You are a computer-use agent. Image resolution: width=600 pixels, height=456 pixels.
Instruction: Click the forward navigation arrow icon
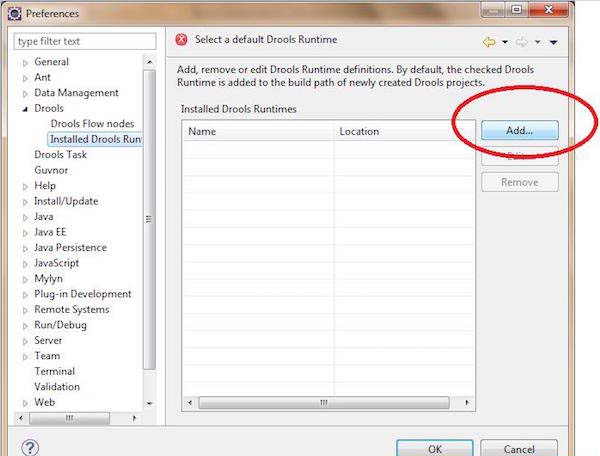pos(521,42)
